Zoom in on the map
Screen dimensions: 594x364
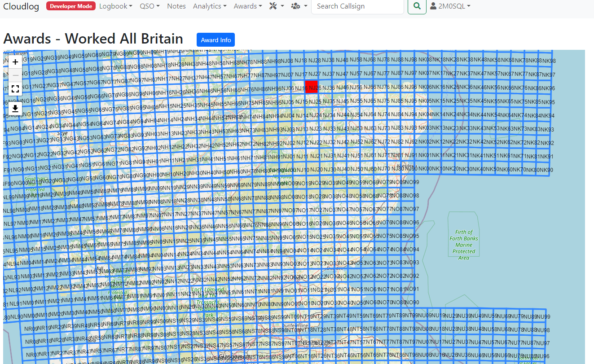click(x=15, y=62)
